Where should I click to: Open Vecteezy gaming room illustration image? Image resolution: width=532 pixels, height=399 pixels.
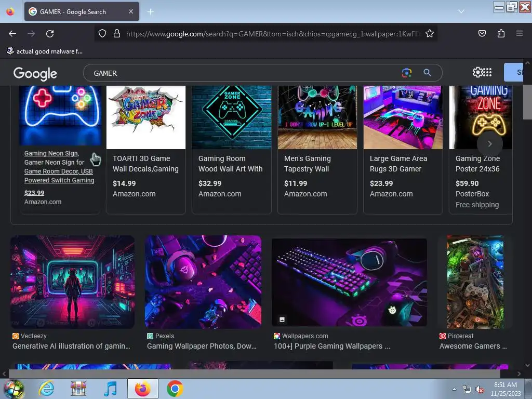[x=72, y=282]
